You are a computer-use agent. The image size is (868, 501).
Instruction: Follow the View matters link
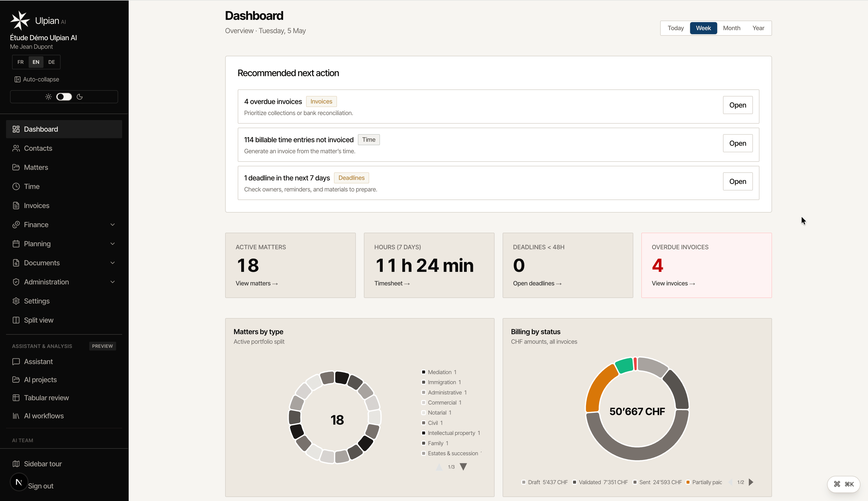tap(257, 283)
